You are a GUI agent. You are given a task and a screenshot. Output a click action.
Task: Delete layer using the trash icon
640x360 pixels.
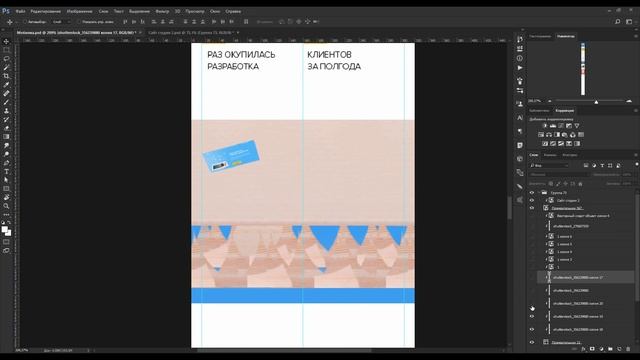628,349
